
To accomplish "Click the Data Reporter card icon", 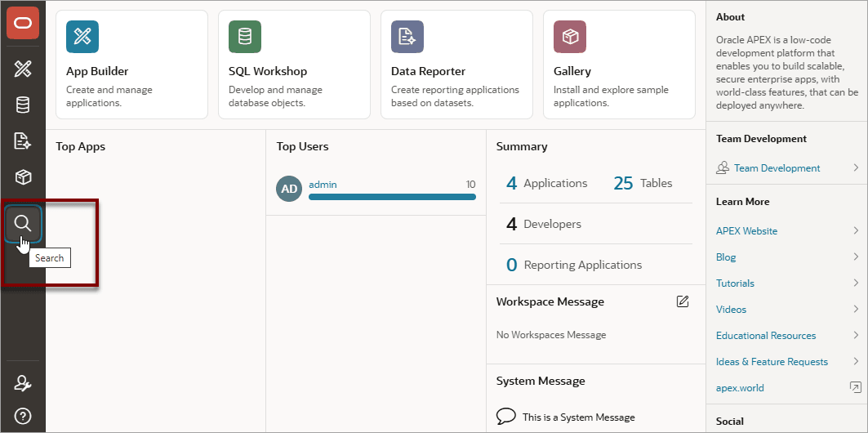I will click(407, 37).
